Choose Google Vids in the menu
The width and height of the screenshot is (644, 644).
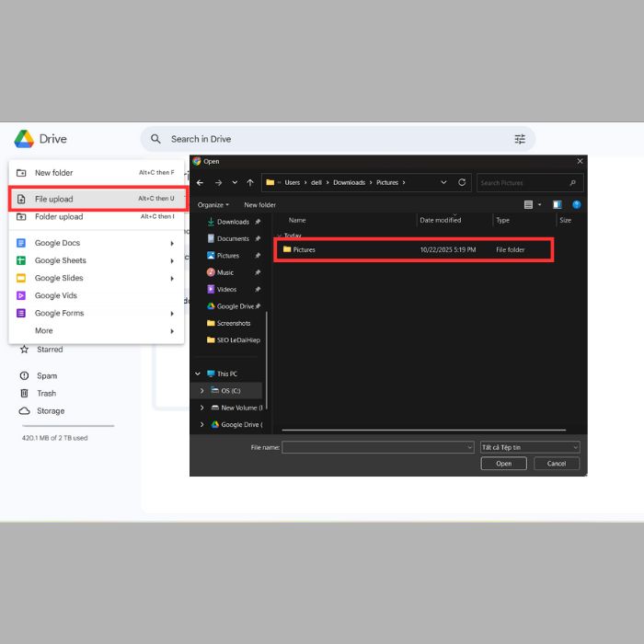point(96,295)
